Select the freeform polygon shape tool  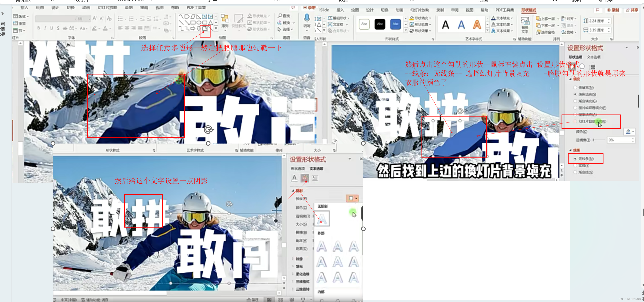(x=205, y=29)
